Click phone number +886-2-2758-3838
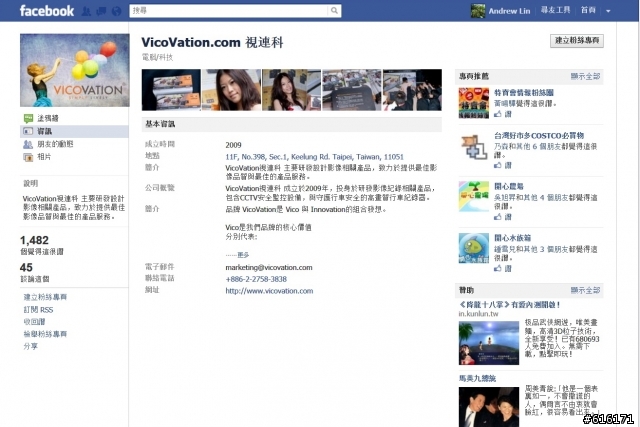640x427 pixels. pos(256,279)
